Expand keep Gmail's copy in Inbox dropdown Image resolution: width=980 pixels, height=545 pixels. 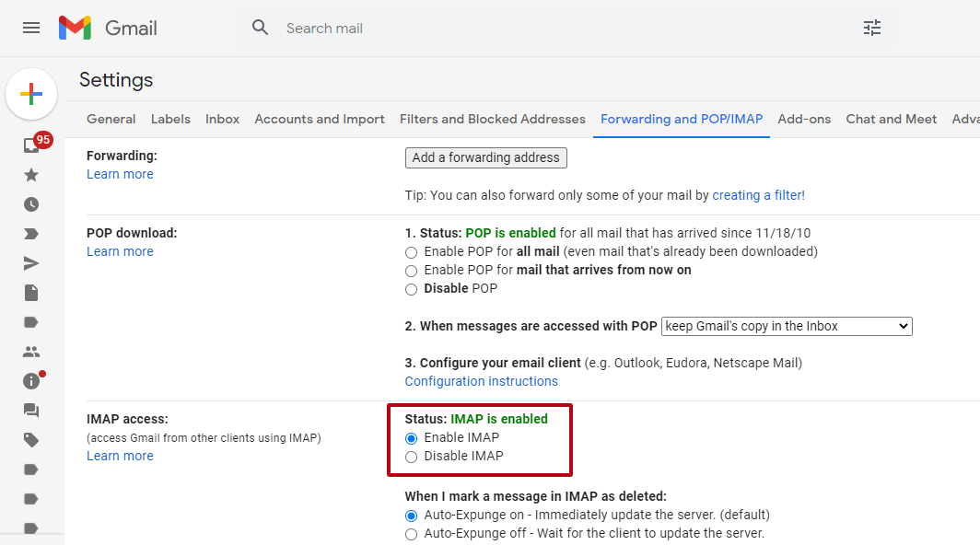(x=787, y=326)
